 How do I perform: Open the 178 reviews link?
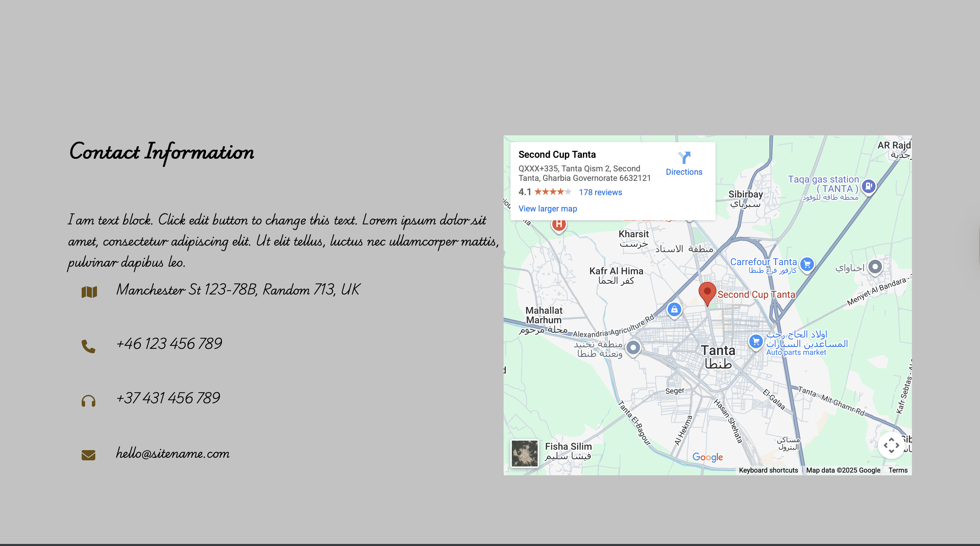[600, 192]
